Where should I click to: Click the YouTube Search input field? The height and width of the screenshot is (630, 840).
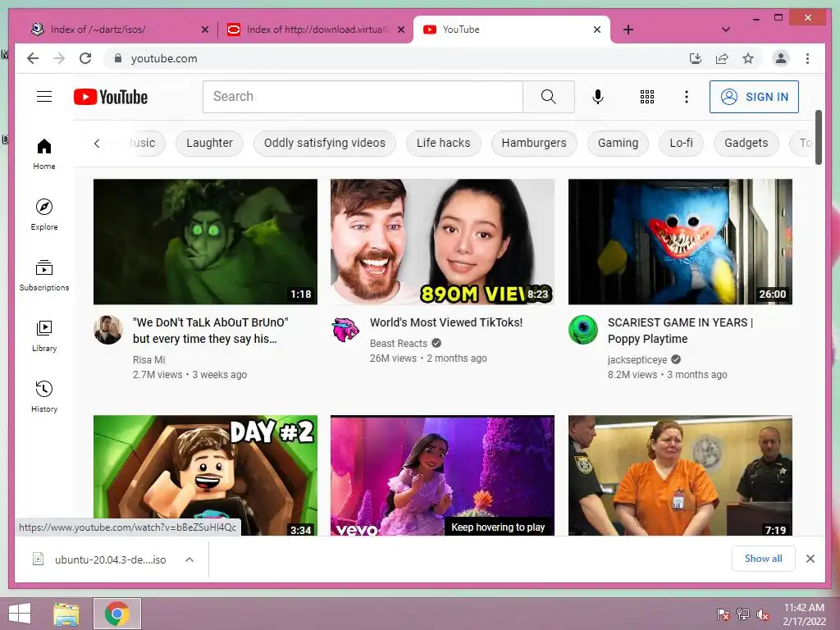(x=363, y=97)
